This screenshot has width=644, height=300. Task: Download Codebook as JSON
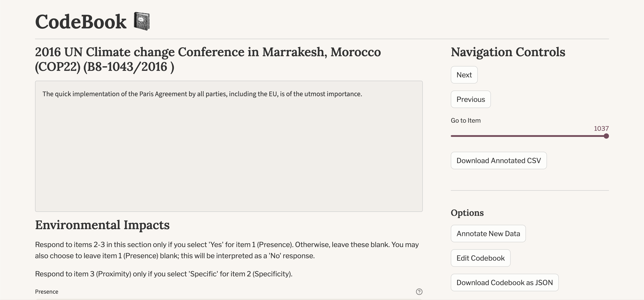tap(504, 283)
